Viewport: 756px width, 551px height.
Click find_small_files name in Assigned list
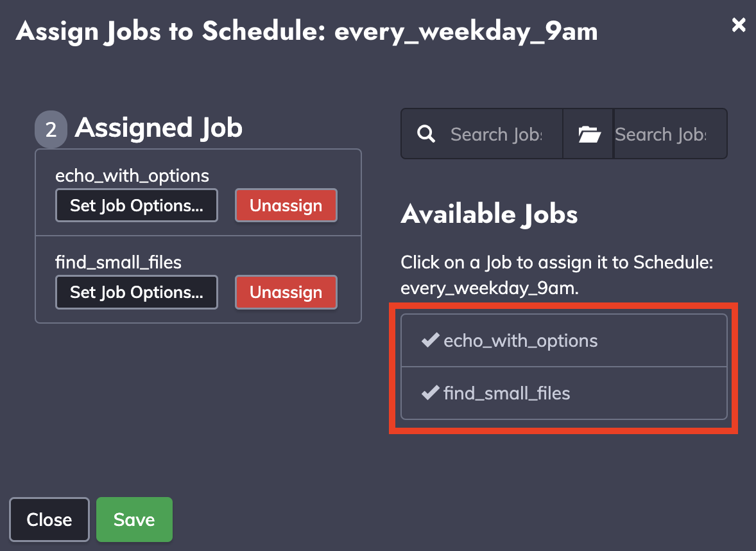(118, 263)
